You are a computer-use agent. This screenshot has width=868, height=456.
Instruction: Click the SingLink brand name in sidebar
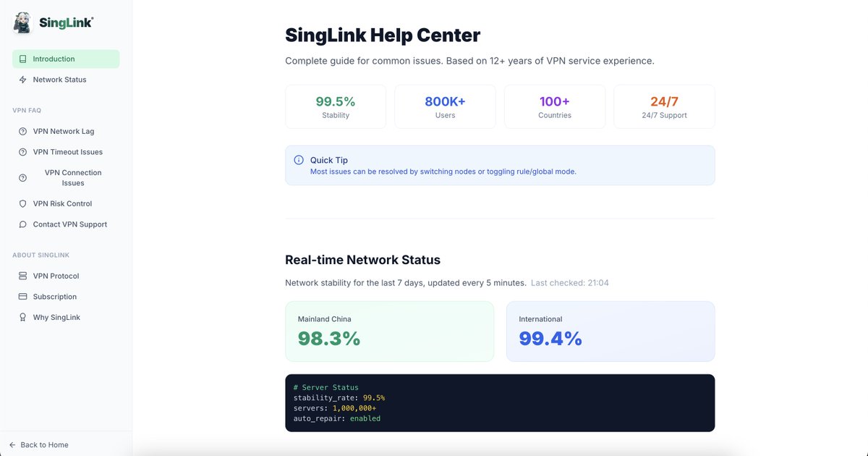66,23
